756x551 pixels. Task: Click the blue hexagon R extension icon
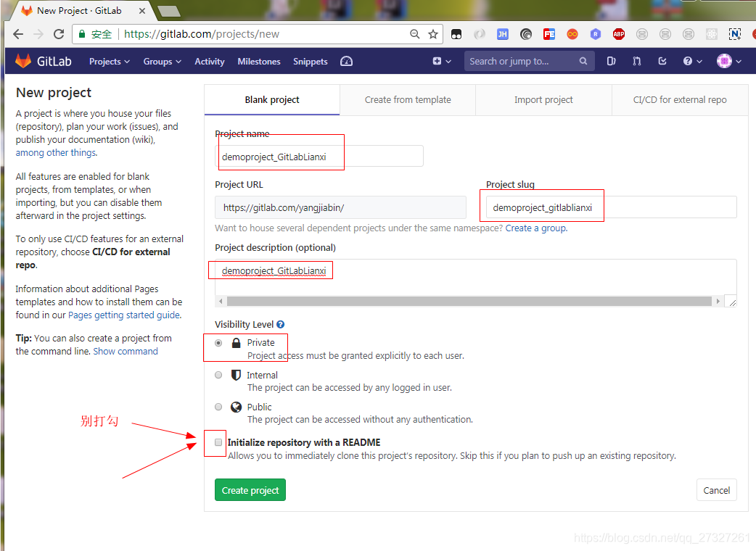596,34
